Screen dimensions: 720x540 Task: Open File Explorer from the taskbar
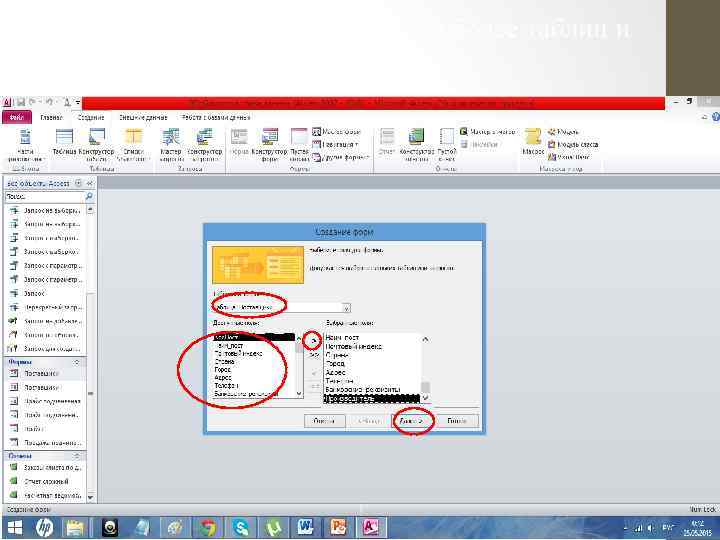tap(75, 527)
